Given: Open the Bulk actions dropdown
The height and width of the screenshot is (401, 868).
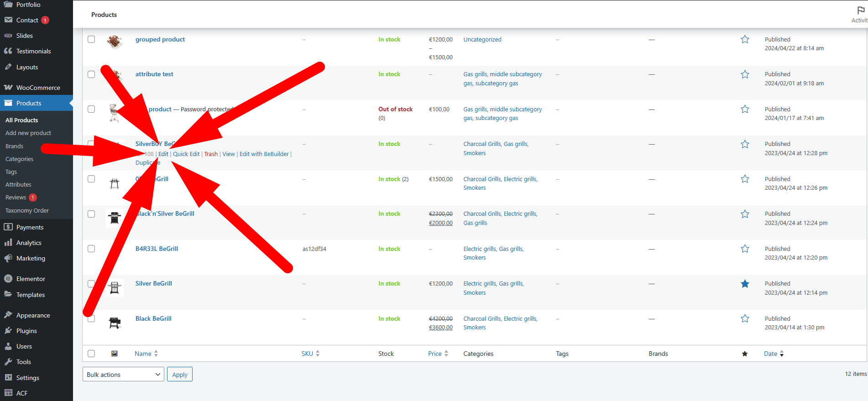Looking at the screenshot, I should click(123, 375).
